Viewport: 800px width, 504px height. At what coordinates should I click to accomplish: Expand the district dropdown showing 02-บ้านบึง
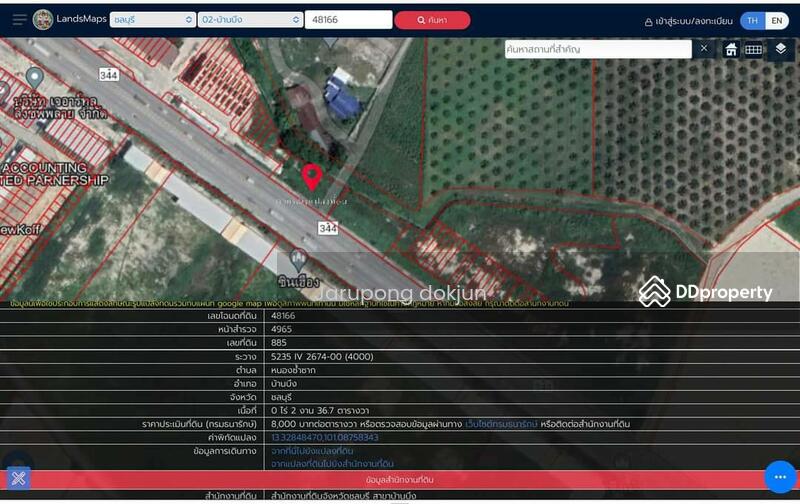[250, 20]
